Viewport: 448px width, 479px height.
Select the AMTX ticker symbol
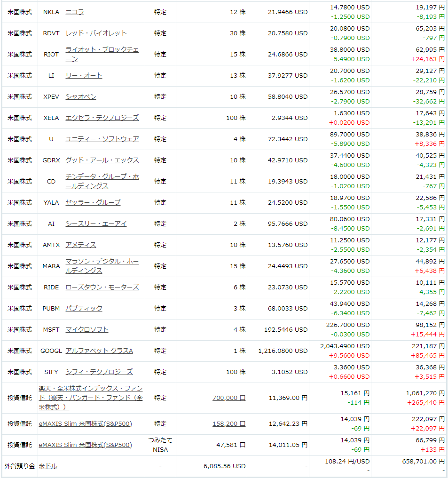[51, 245]
